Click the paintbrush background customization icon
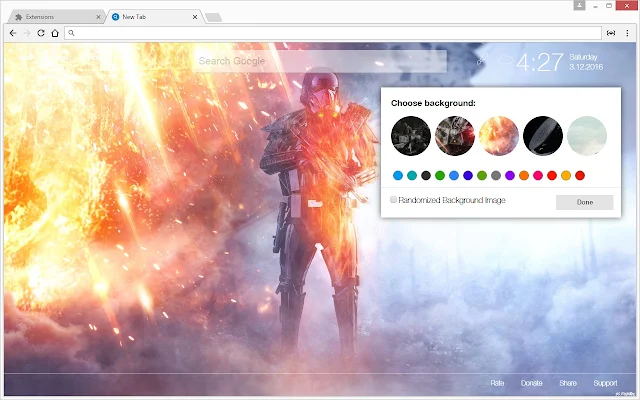Viewport: 640px width, 400px height. point(482,60)
